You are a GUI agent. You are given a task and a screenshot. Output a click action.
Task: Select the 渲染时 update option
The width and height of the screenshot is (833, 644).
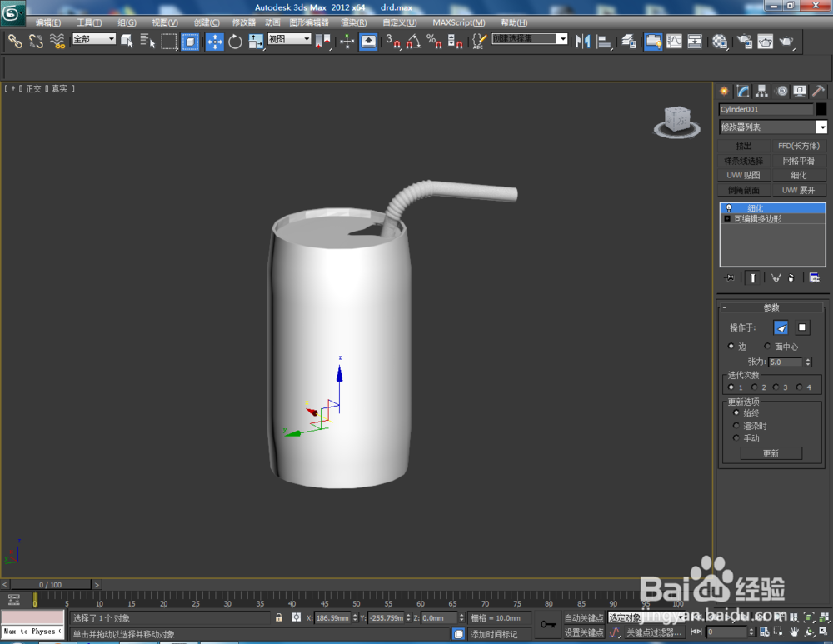pyautogui.click(x=736, y=425)
